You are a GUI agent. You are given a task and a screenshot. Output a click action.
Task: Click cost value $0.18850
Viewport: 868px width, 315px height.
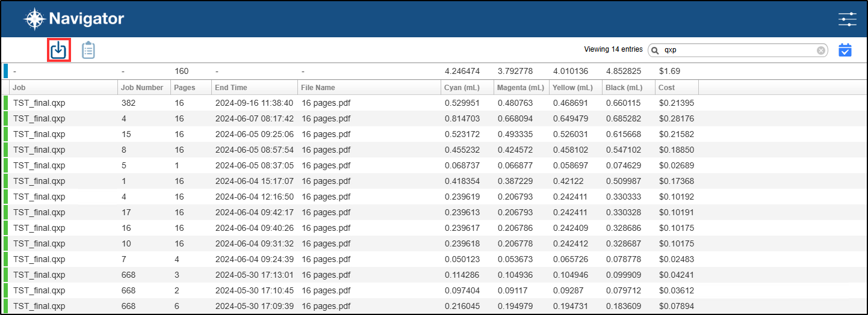(677, 150)
